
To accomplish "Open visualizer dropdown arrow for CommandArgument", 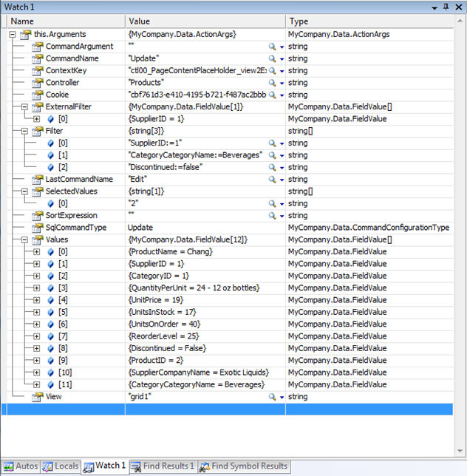I will (282, 47).
